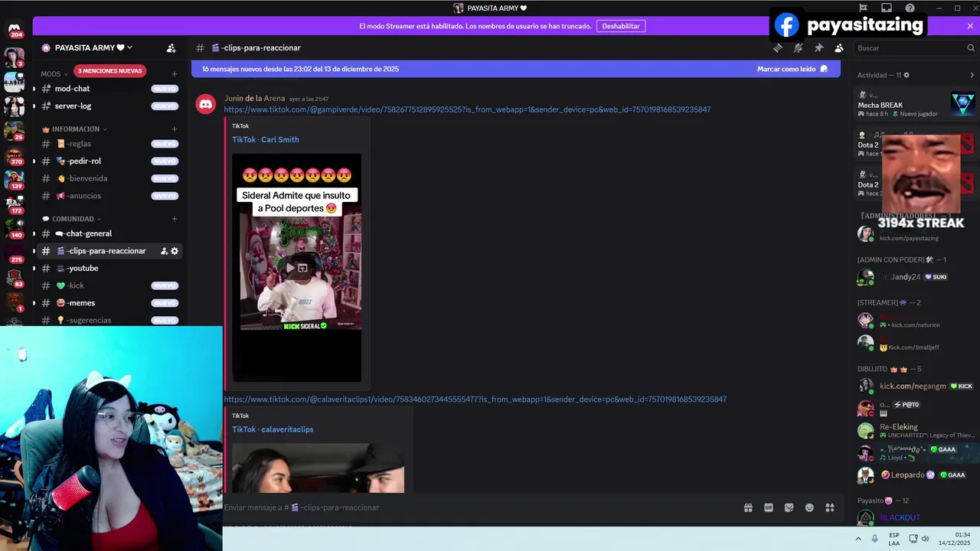
Task: Add channel to MODS category plus icon
Action: [x=175, y=74]
